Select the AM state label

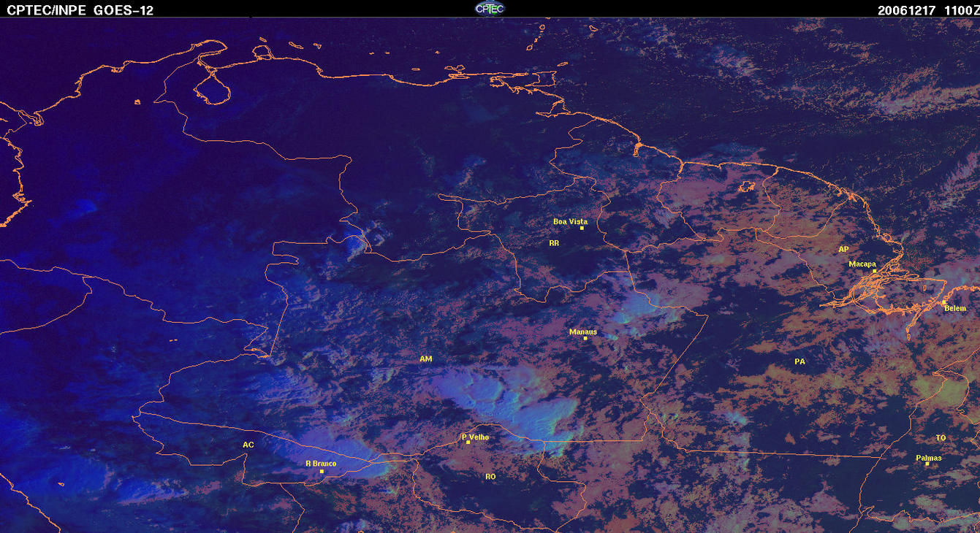[x=426, y=359]
